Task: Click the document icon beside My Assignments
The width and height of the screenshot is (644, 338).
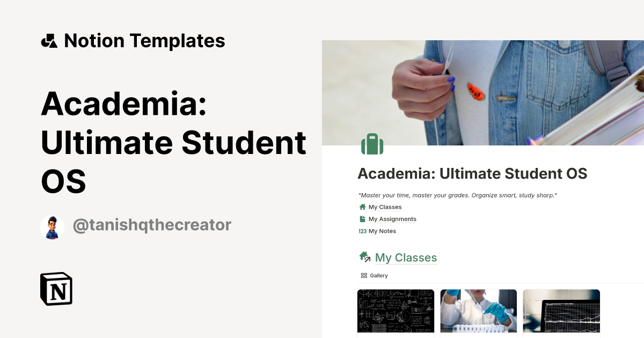Action: click(362, 218)
